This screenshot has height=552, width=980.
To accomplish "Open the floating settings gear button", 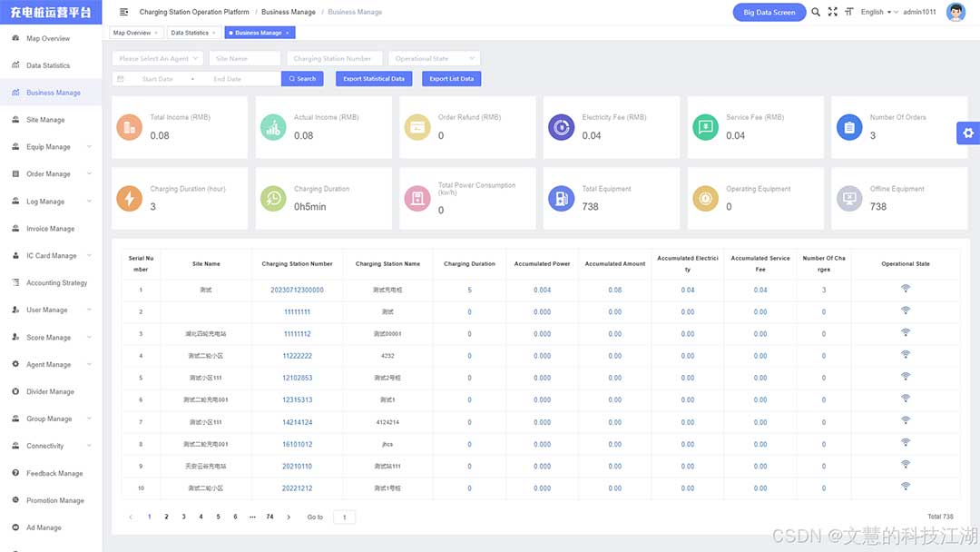I will (x=968, y=133).
